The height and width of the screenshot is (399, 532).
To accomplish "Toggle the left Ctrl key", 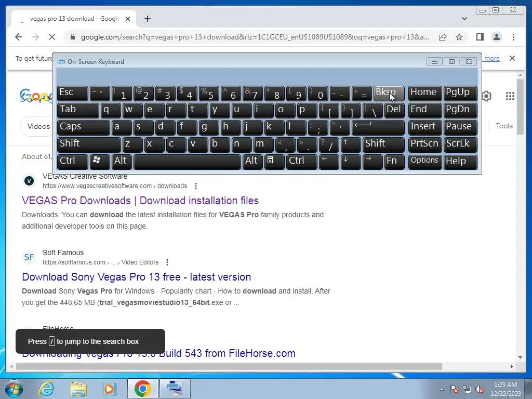I will (x=73, y=162).
